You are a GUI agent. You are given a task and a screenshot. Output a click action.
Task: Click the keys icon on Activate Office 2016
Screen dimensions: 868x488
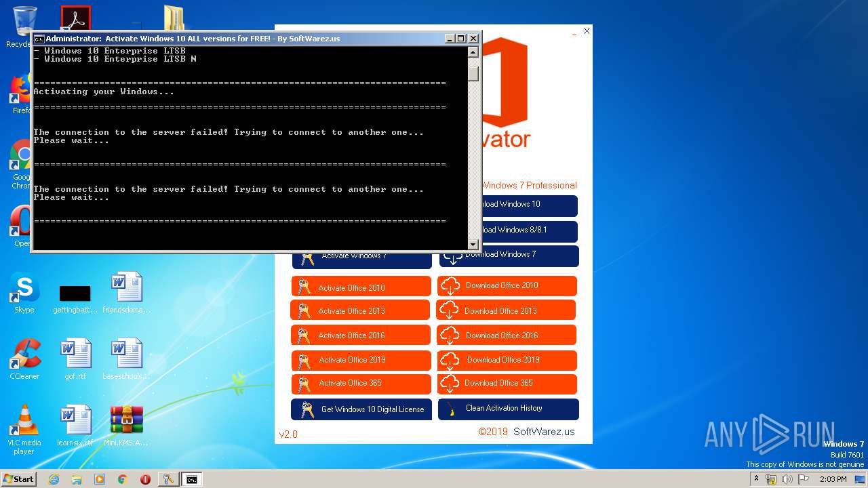coord(303,335)
